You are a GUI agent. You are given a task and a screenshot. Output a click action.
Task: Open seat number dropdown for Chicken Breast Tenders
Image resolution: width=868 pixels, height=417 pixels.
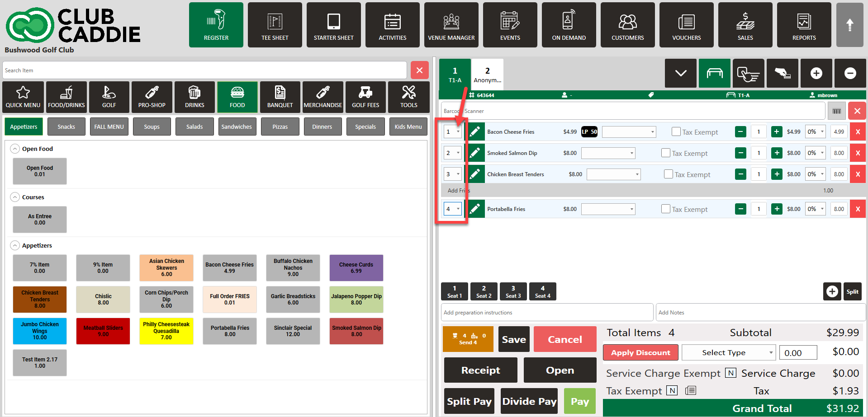(452, 174)
